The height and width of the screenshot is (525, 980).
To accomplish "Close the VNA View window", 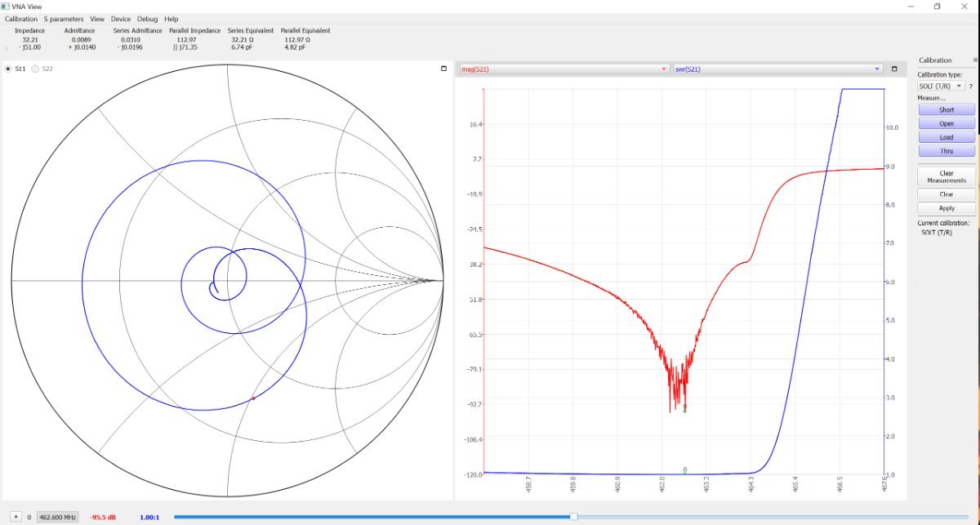I will tap(964, 7).
